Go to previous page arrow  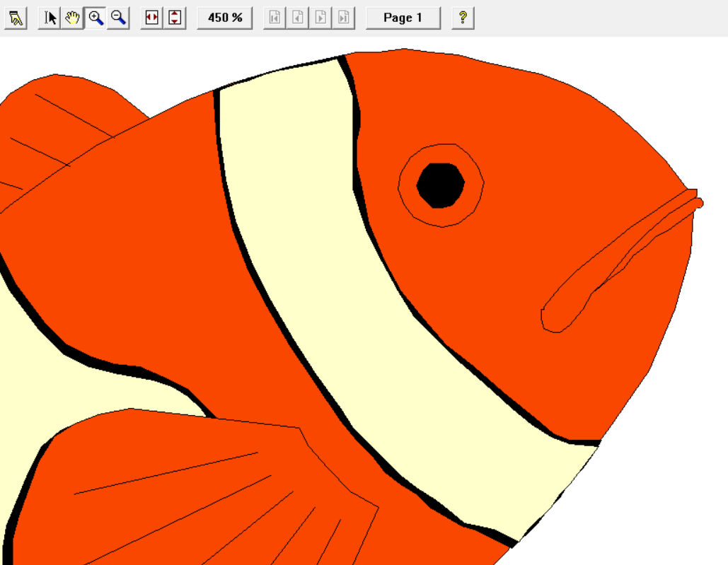click(298, 18)
